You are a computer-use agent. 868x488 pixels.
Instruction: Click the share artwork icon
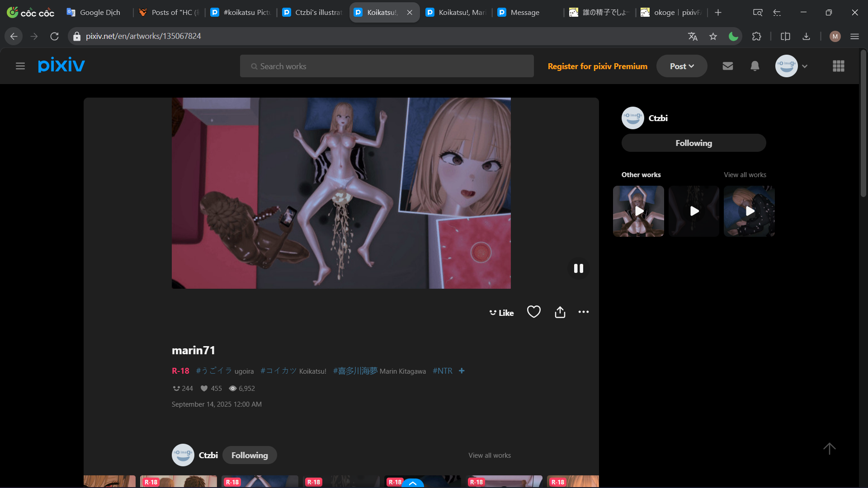pos(560,312)
